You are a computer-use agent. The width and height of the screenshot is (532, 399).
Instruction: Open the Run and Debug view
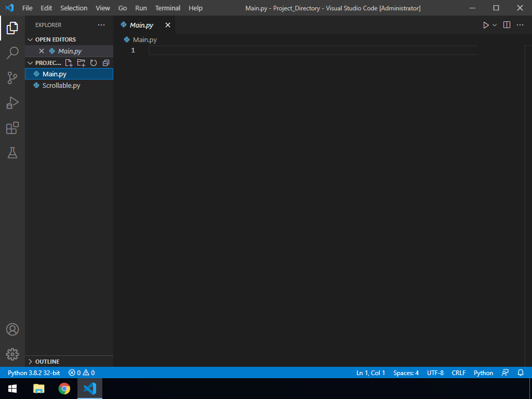[12, 103]
